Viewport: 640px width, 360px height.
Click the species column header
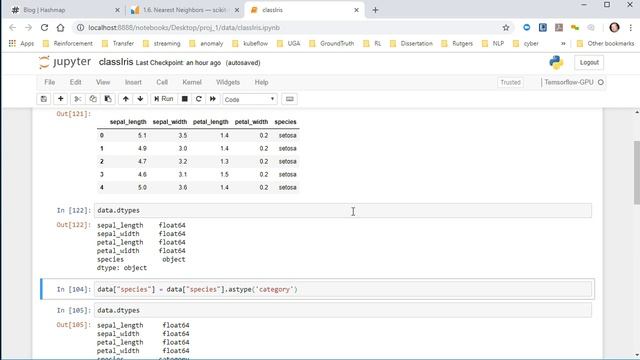(x=285, y=122)
